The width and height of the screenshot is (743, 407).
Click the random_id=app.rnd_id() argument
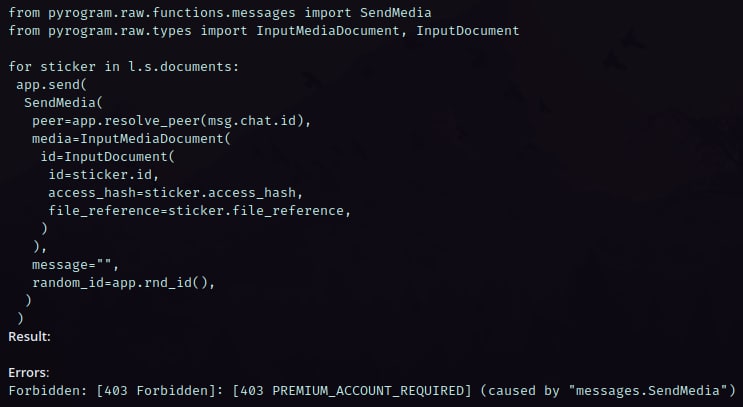coord(123,283)
